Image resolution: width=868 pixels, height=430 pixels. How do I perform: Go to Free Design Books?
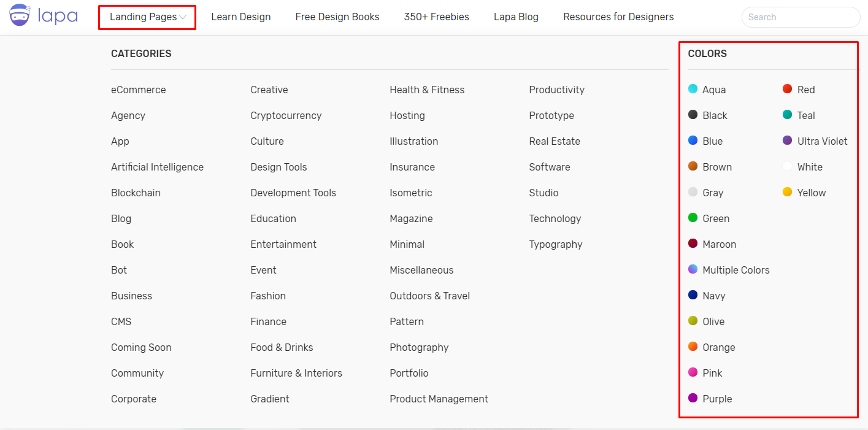337,17
